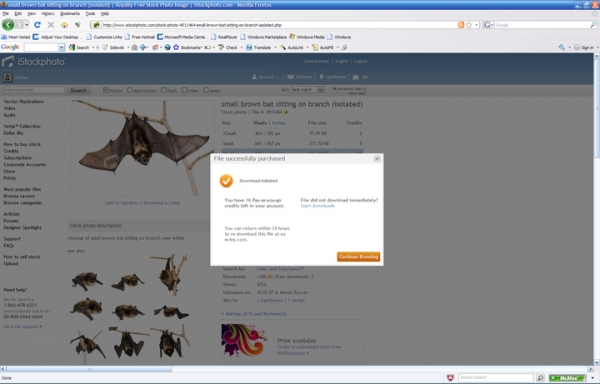Viewport: 600px width, 384px height.
Task: Open Lightboxes from the header
Action: point(333,77)
